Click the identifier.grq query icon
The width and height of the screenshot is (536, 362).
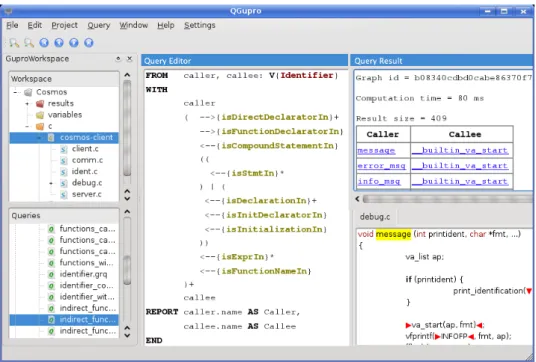coord(51,274)
